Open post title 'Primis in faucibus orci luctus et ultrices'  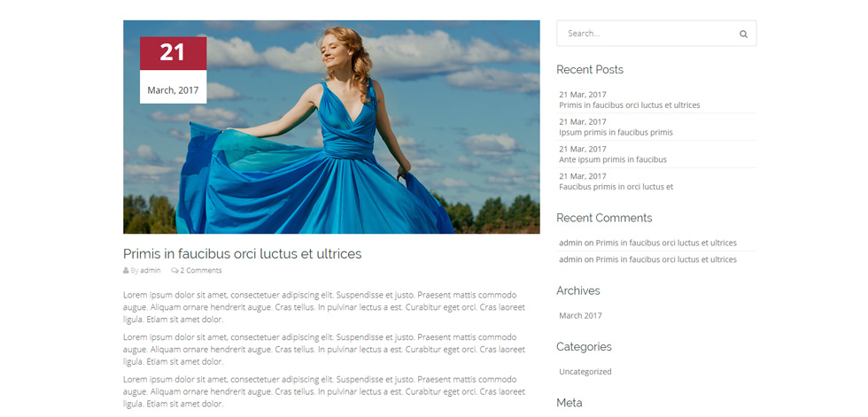(x=242, y=254)
